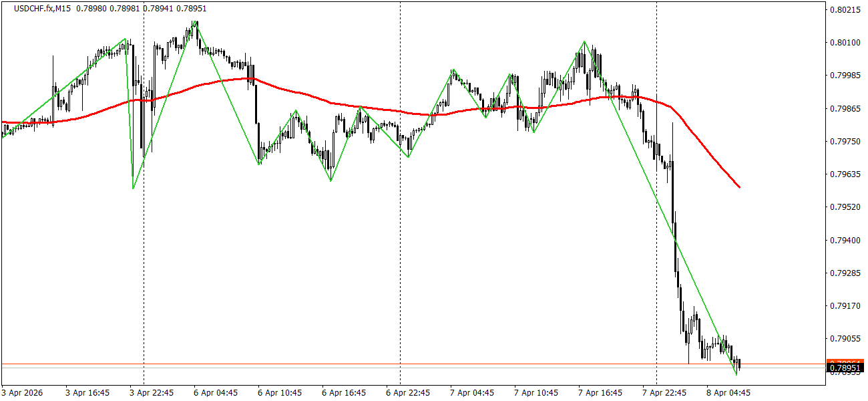Click the ZigZag peak at 7 Apr 16:45
The height and width of the screenshot is (401, 868).
pyautogui.click(x=584, y=41)
